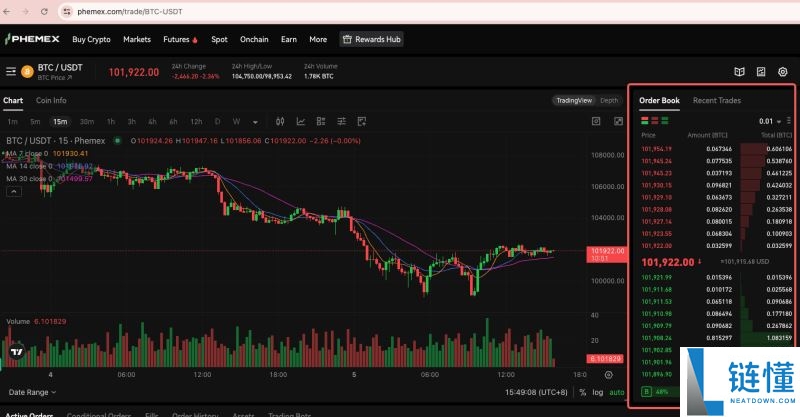Open the candlestick chart type selector
Viewport: 800px width, 417px height.
coord(280,121)
